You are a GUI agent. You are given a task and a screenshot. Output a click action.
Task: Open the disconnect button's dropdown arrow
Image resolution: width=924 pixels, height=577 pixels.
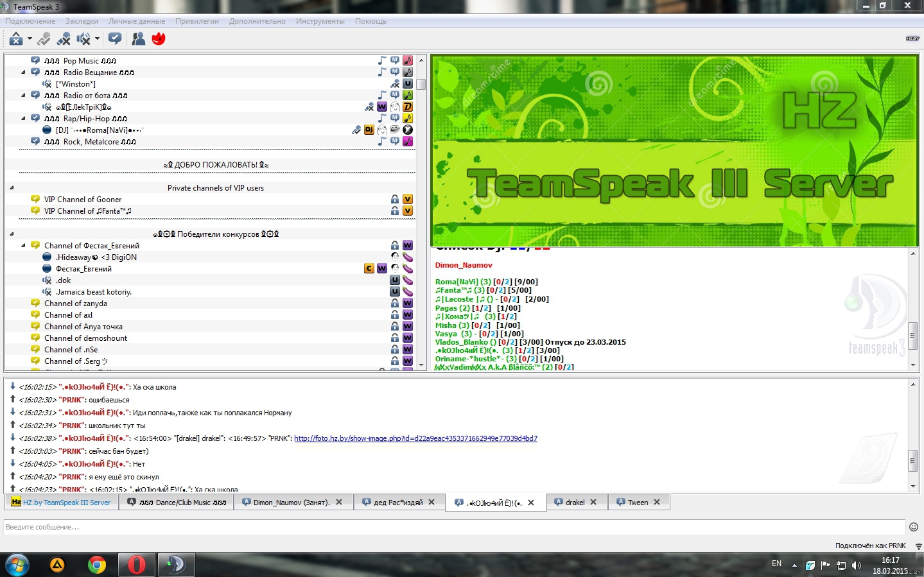30,39
